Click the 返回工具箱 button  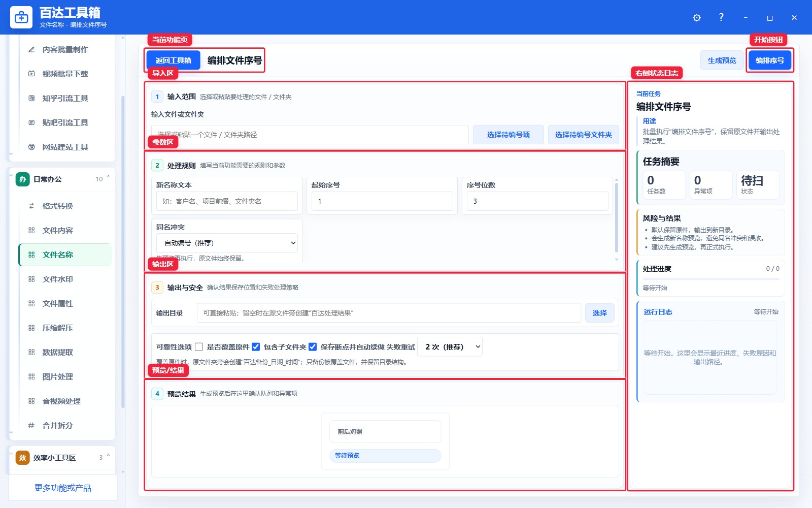click(174, 60)
